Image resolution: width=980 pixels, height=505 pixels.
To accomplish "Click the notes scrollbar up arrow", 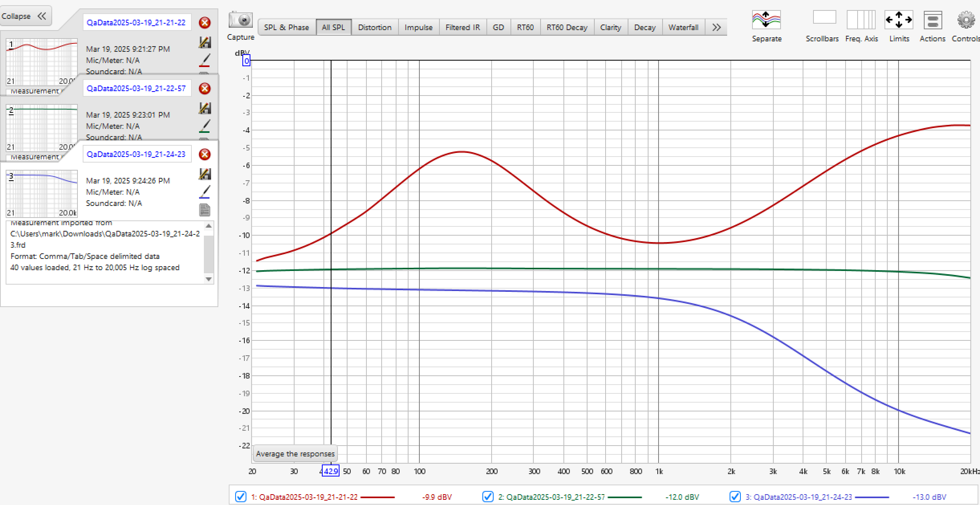I will (x=209, y=226).
